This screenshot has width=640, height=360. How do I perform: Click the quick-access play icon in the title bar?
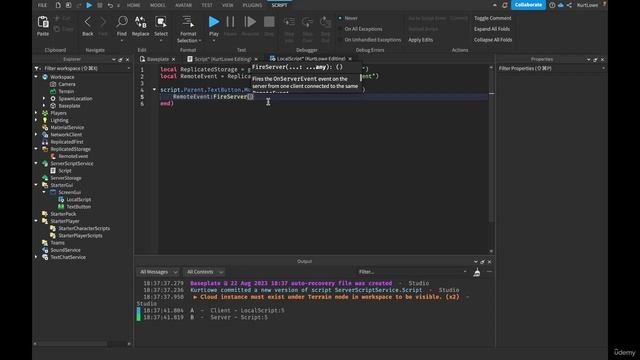pyautogui.click(x=89, y=5)
